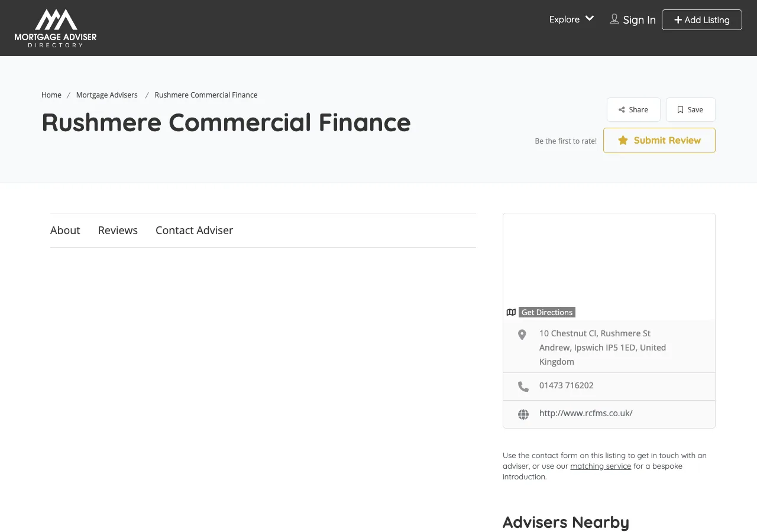Click the map icon beside Get Directions

511,312
